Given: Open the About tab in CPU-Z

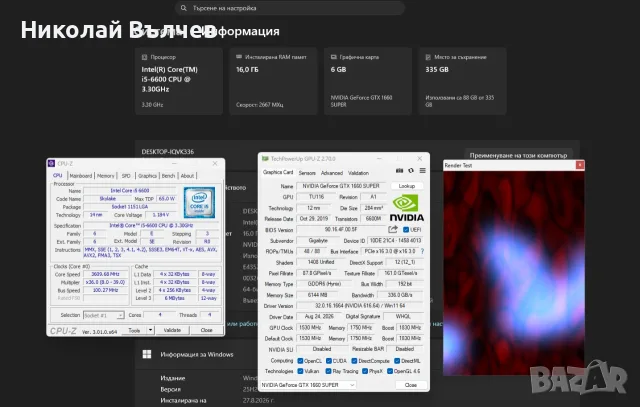Looking at the screenshot, I should (x=187, y=176).
